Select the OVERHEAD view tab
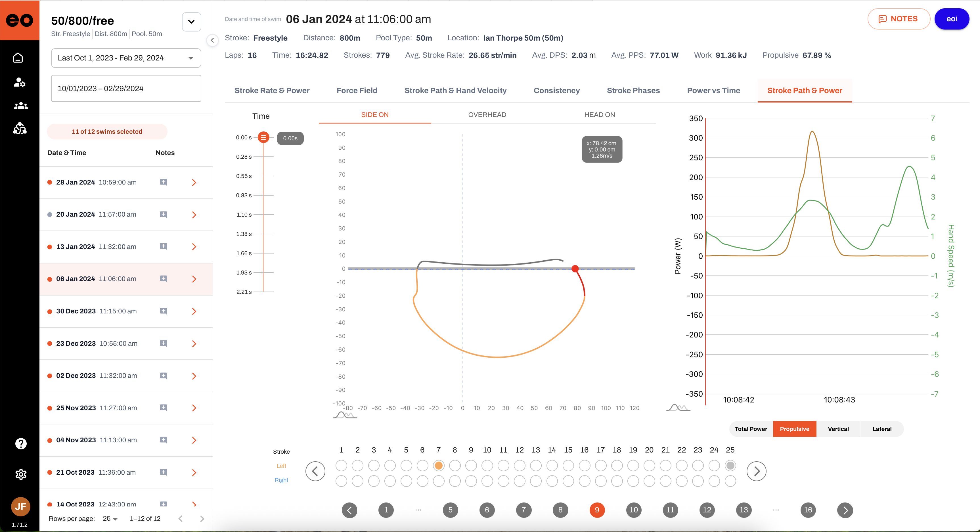 (x=487, y=114)
